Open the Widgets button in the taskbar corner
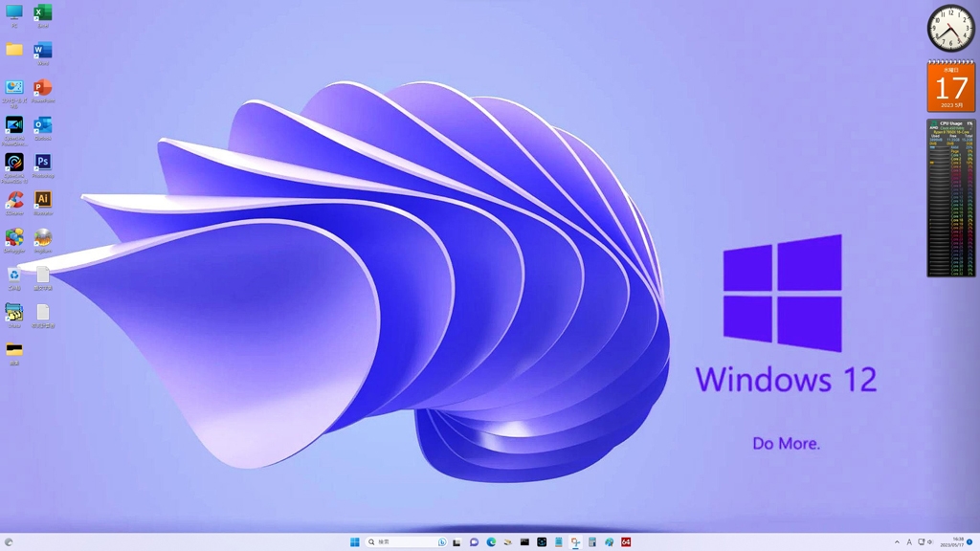This screenshot has height=551, width=980. [x=8, y=542]
